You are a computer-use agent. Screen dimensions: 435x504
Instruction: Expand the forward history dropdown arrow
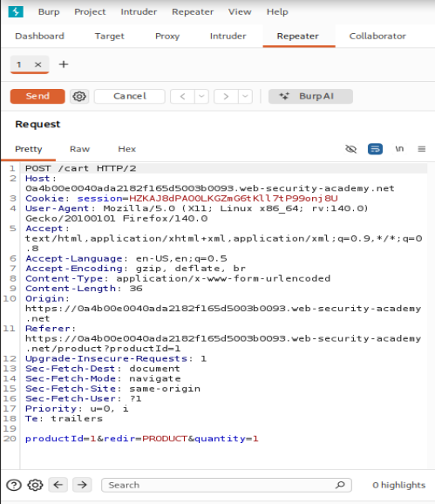245,96
